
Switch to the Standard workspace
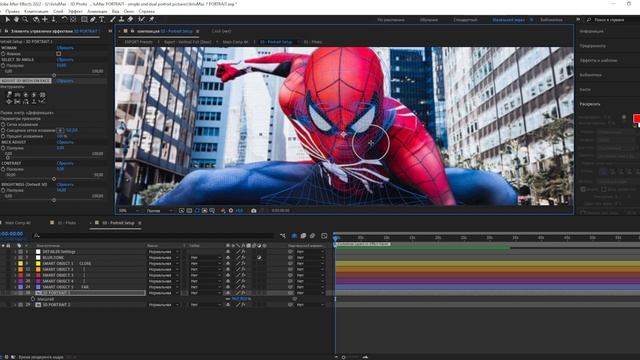pyautogui.click(x=465, y=20)
